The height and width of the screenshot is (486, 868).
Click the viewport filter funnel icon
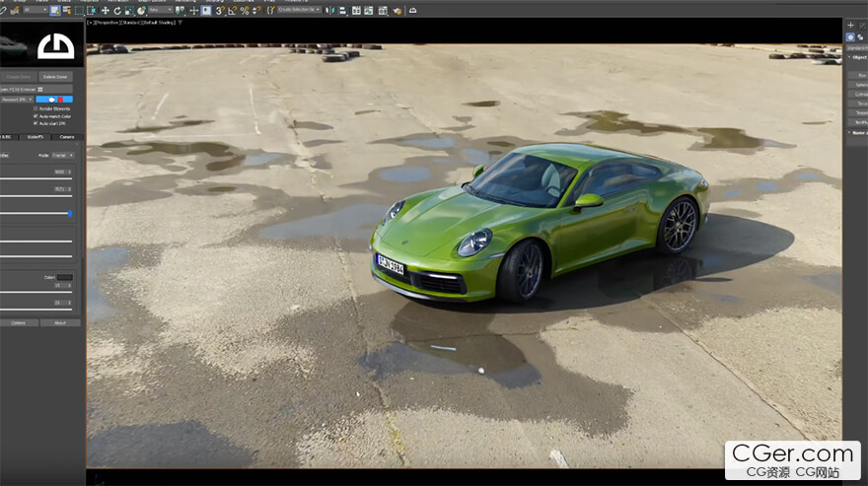tap(180, 23)
